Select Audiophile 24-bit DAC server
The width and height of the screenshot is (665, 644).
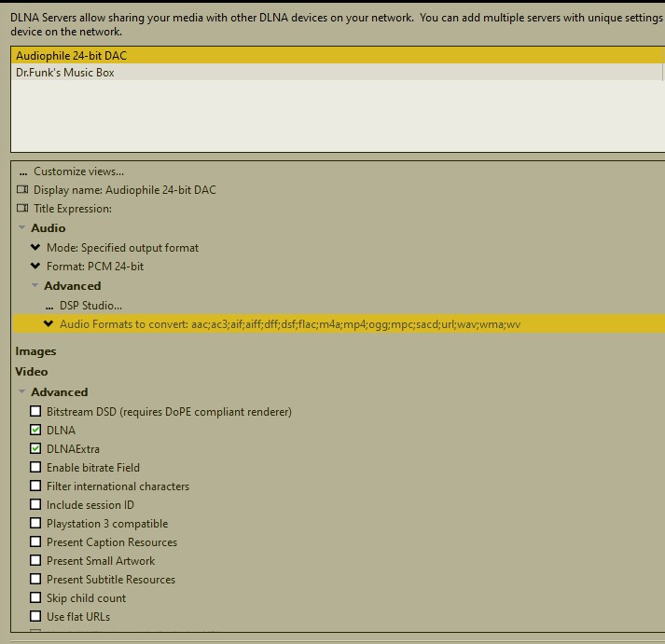pos(71,56)
